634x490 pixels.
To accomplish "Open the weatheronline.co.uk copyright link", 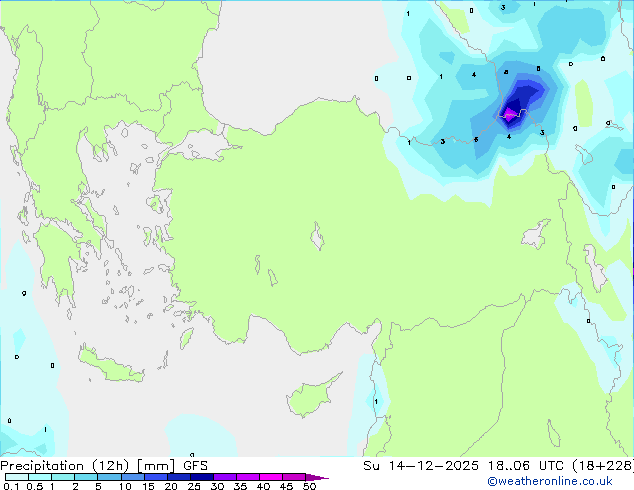I will click(549, 481).
